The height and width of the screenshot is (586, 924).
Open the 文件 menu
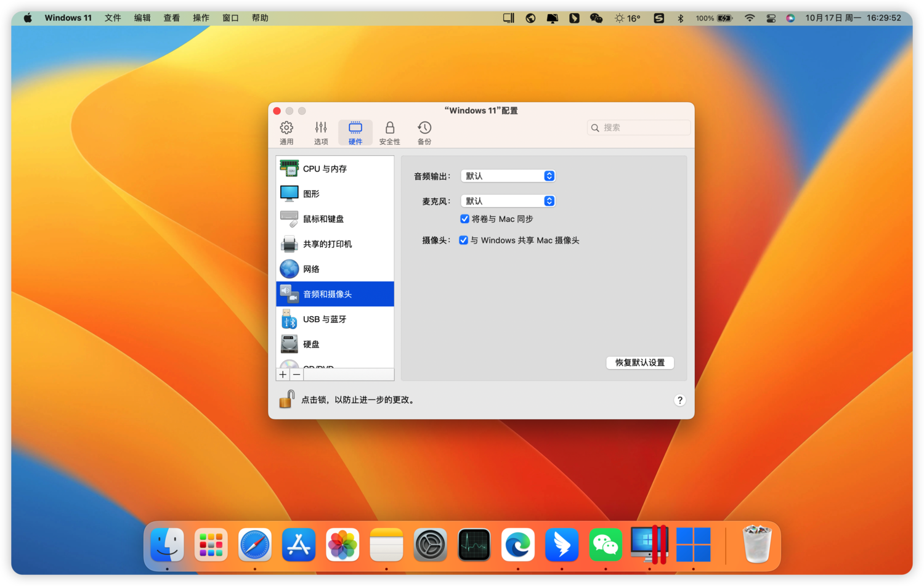tap(113, 18)
